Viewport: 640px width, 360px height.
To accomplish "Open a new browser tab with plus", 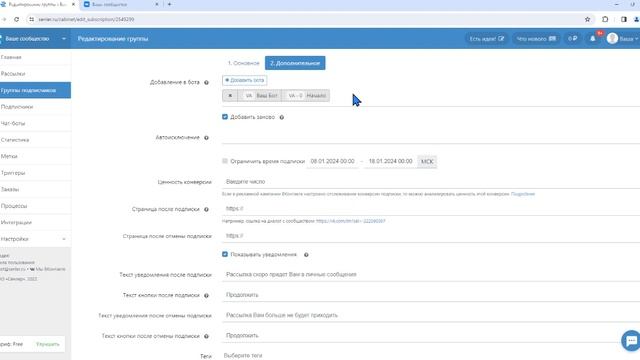I will coord(169,4).
